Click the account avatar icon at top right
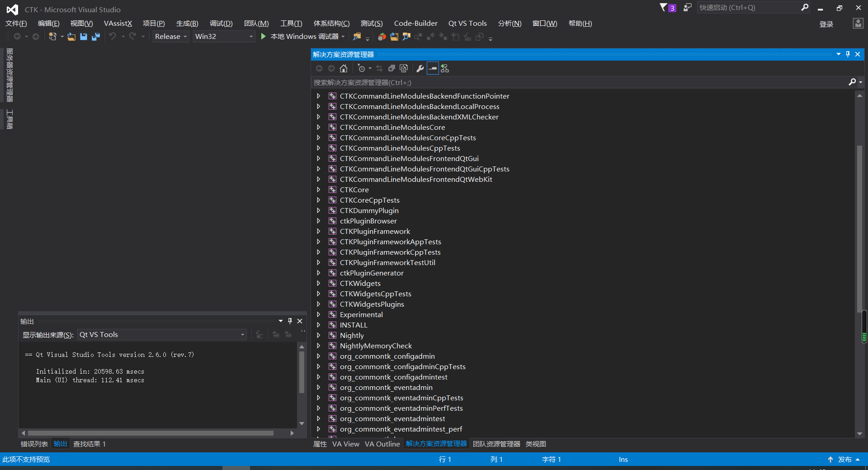Image resolution: width=868 pixels, height=470 pixels. [858, 24]
